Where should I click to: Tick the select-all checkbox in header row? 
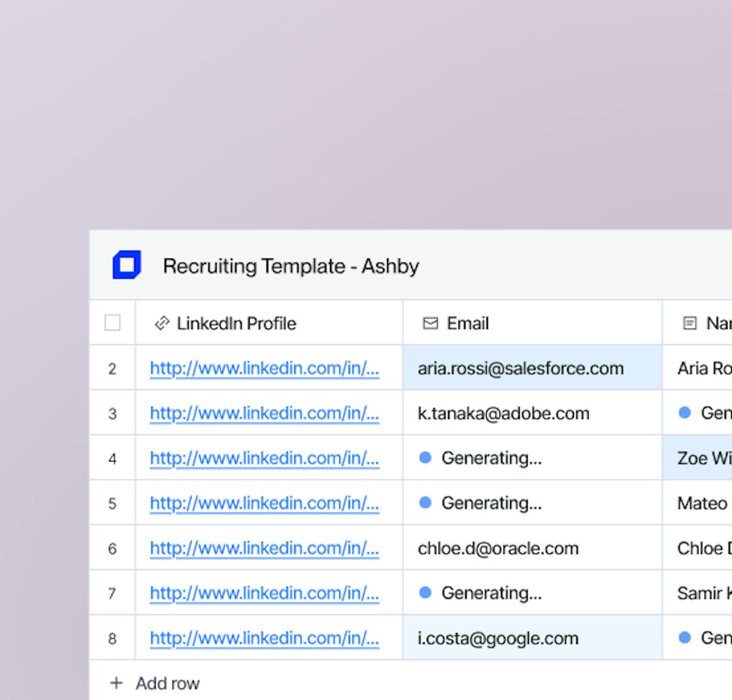coord(113,323)
